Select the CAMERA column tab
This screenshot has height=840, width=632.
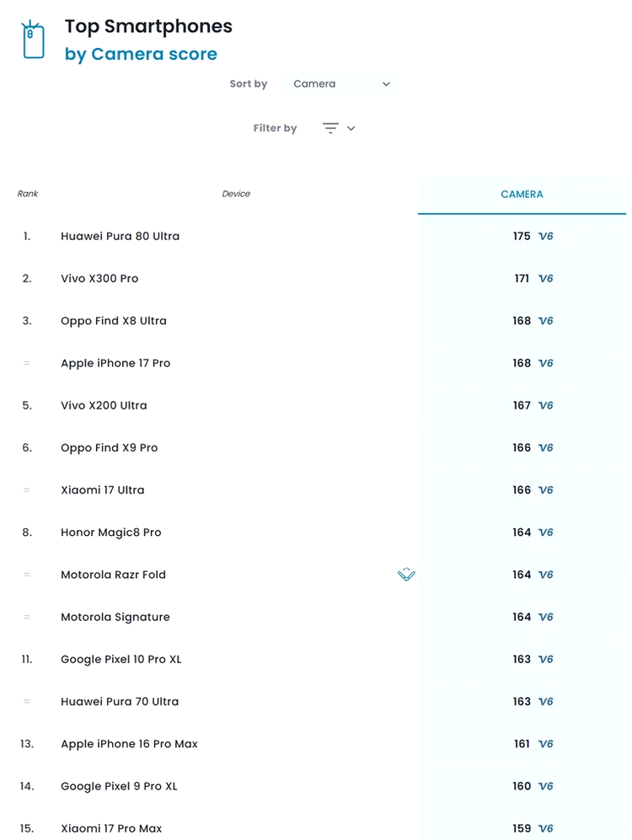coord(522,195)
